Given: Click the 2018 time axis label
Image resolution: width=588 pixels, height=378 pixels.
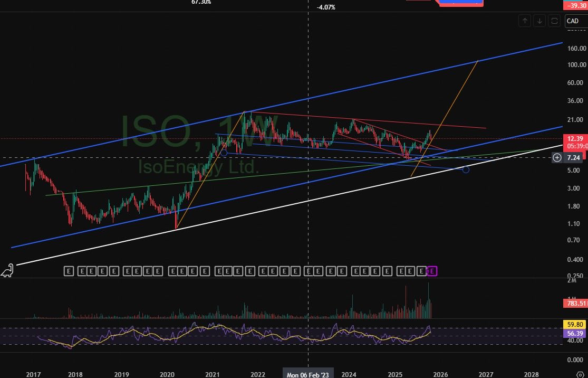Looking at the screenshot, I should (75, 375).
